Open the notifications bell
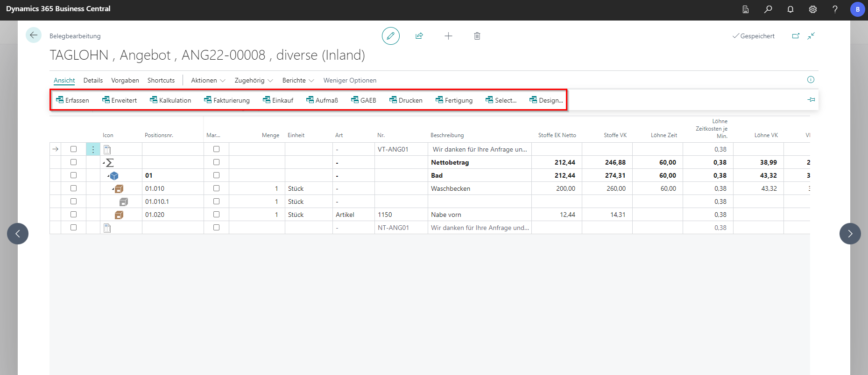This screenshot has width=868, height=375. (x=790, y=9)
